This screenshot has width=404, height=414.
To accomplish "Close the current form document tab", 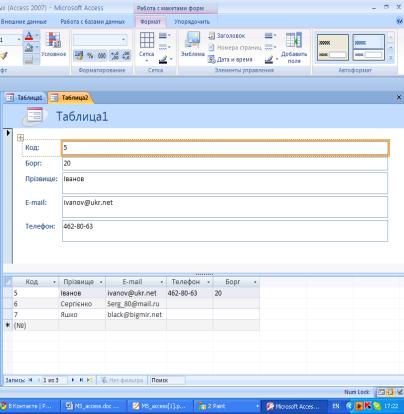I will (x=399, y=97).
